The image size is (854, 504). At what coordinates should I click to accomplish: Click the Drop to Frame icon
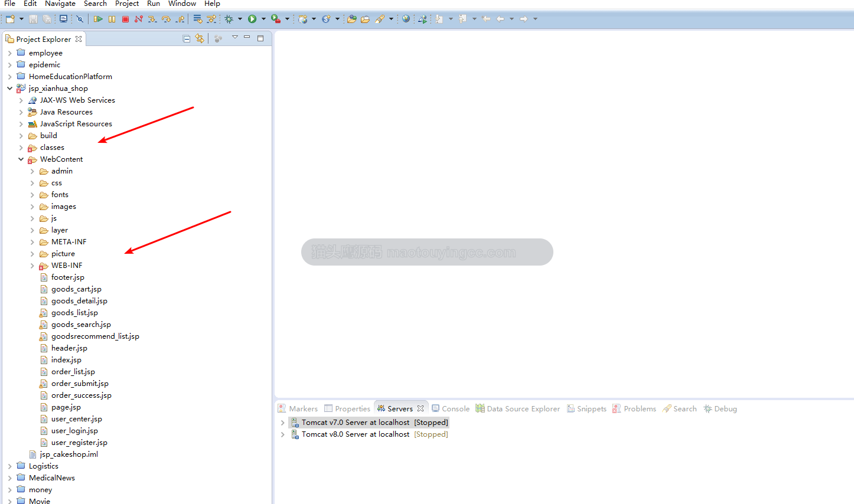198,19
